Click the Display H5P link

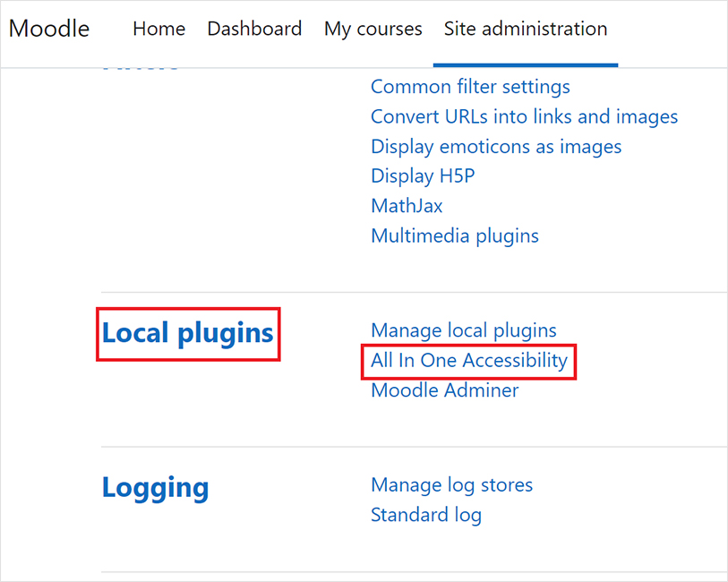423,176
